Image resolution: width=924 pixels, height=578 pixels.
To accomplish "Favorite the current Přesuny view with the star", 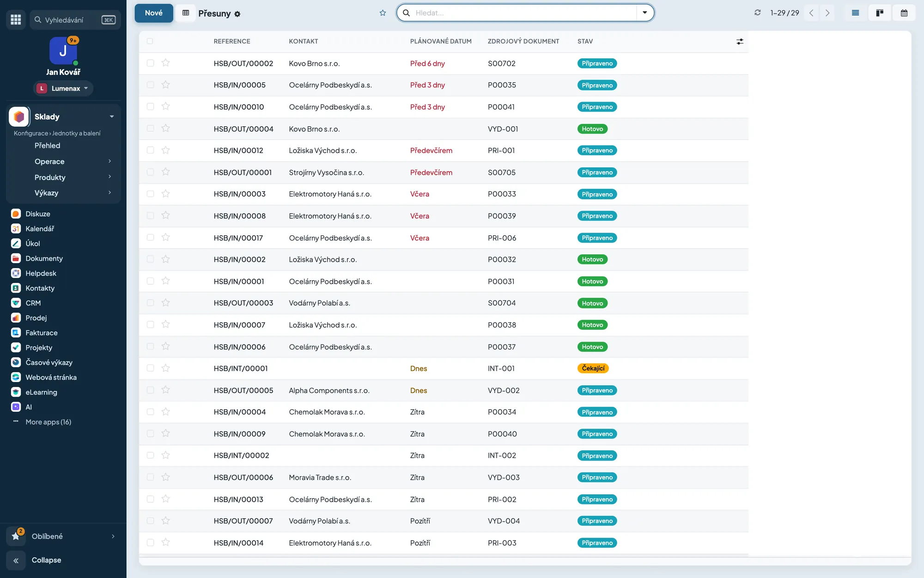I will (x=383, y=13).
